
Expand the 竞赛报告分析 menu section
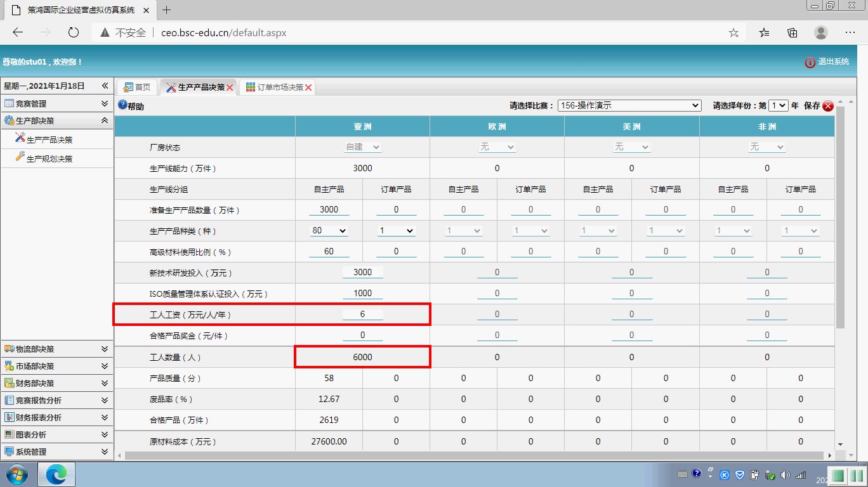[x=56, y=400]
